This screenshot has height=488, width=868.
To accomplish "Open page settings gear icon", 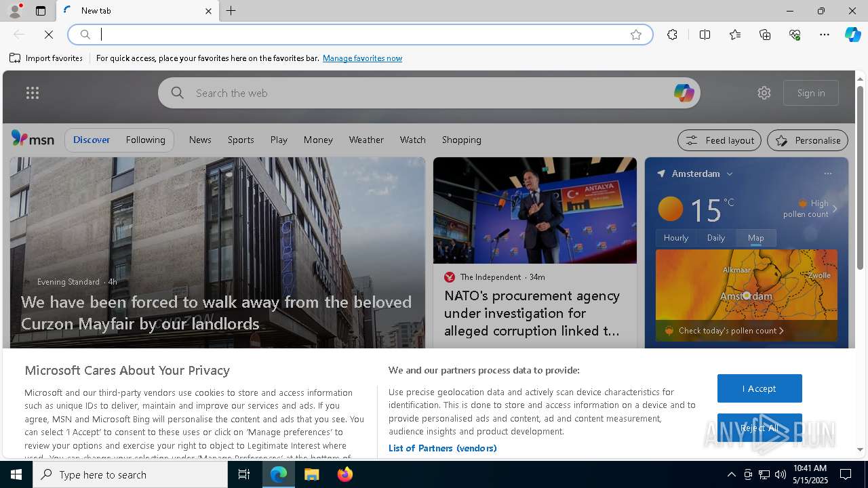I will (764, 93).
